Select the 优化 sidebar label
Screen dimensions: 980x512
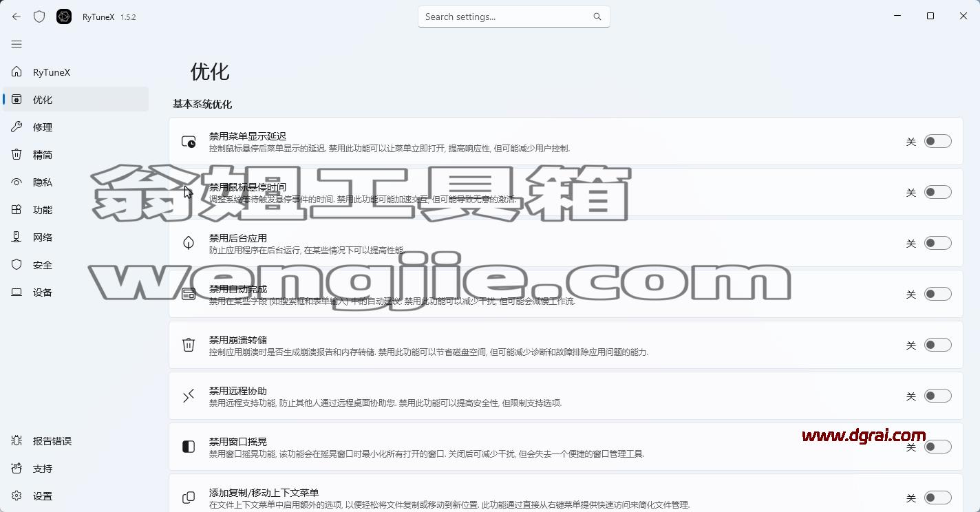point(43,100)
